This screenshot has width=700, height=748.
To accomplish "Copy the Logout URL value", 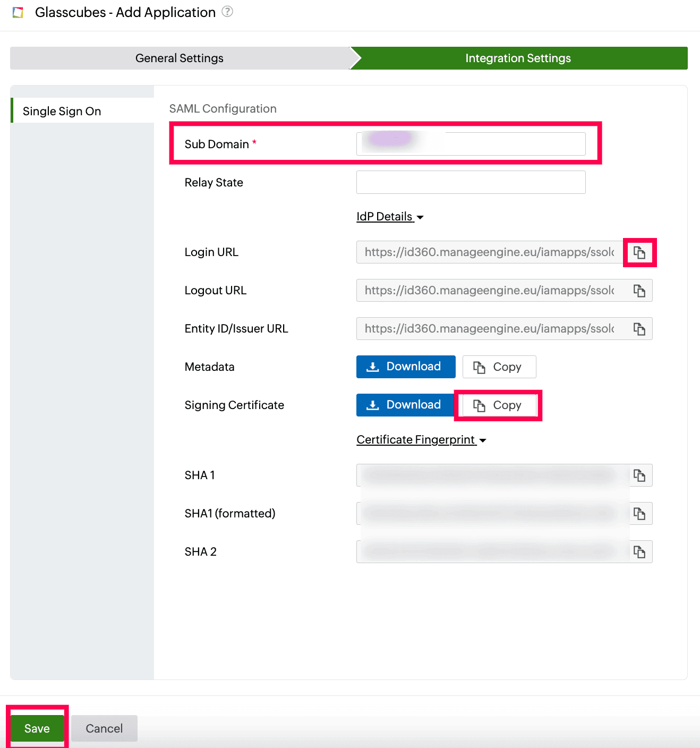I will click(639, 291).
